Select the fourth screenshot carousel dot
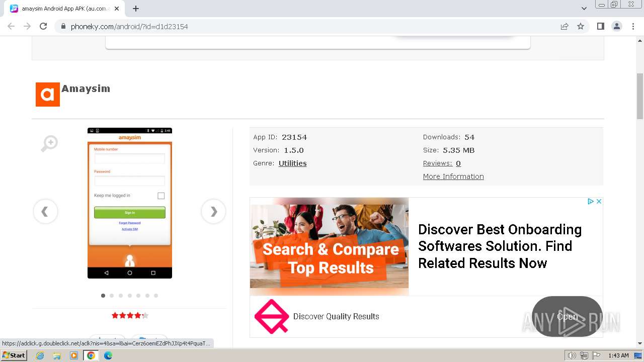 coord(130,296)
